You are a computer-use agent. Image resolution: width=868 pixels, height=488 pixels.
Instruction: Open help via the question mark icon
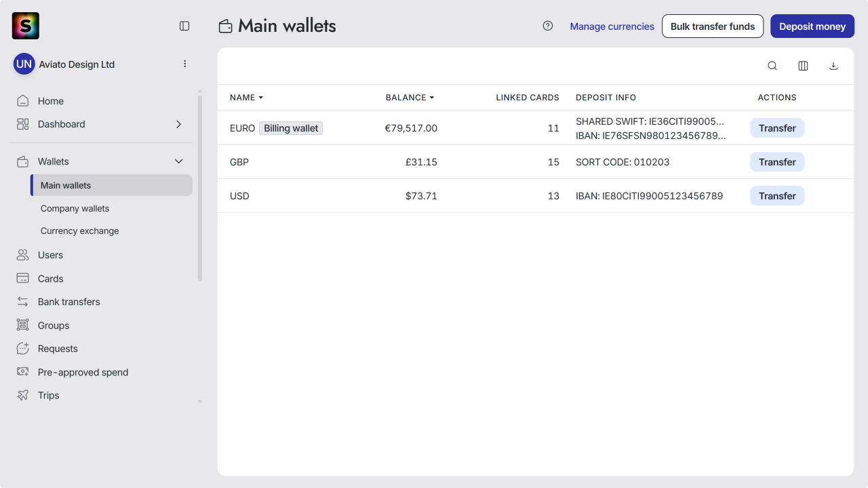[x=548, y=26]
